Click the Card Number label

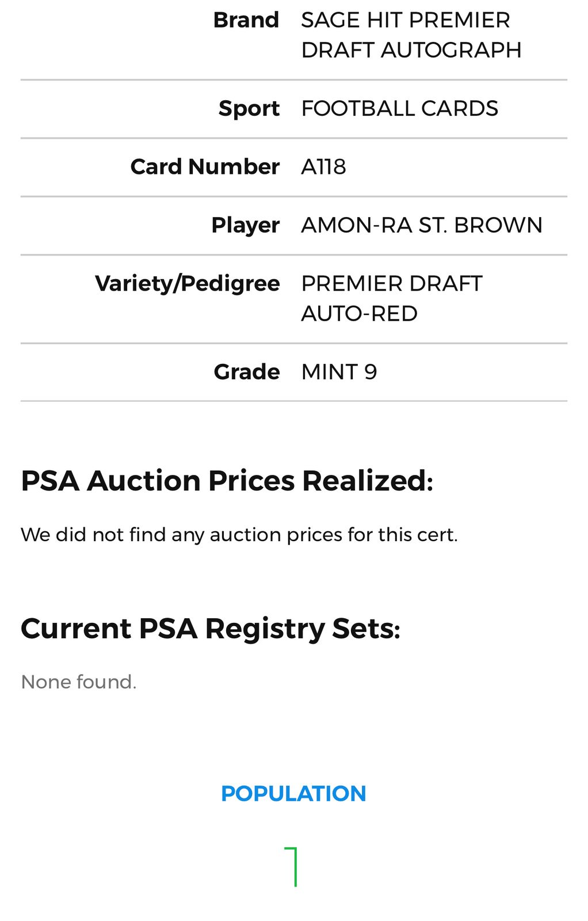tap(205, 167)
